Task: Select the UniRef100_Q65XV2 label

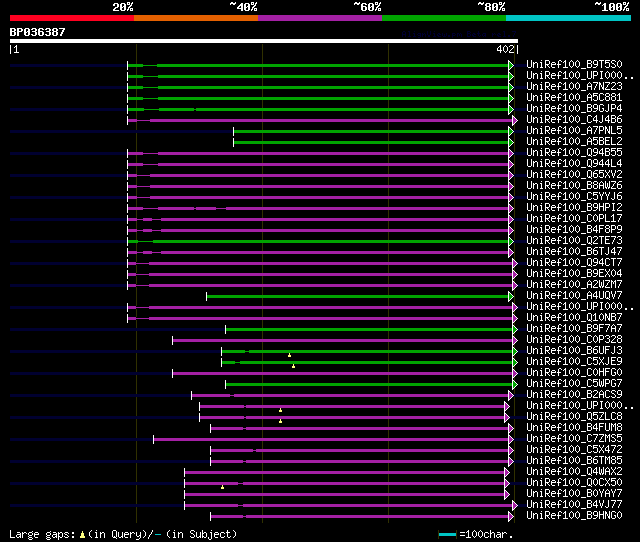Action: pos(574,175)
